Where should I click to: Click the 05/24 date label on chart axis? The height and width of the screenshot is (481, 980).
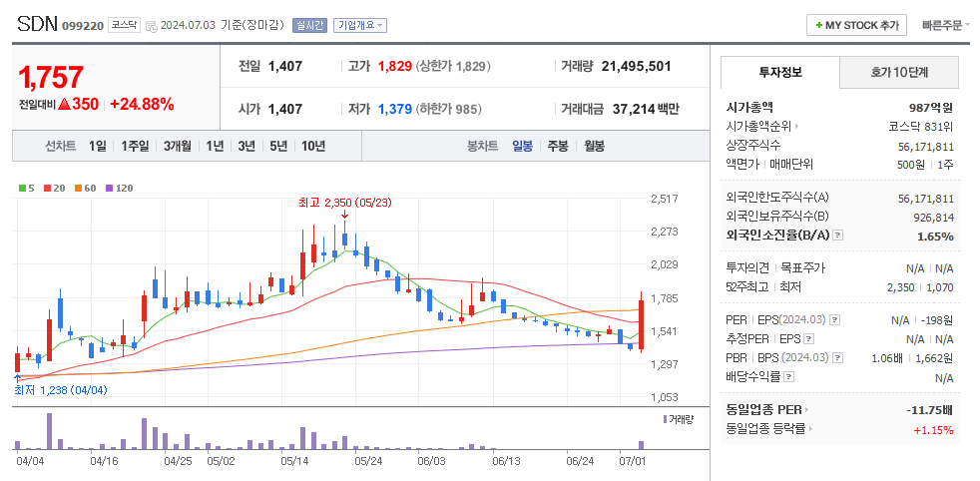point(369,461)
